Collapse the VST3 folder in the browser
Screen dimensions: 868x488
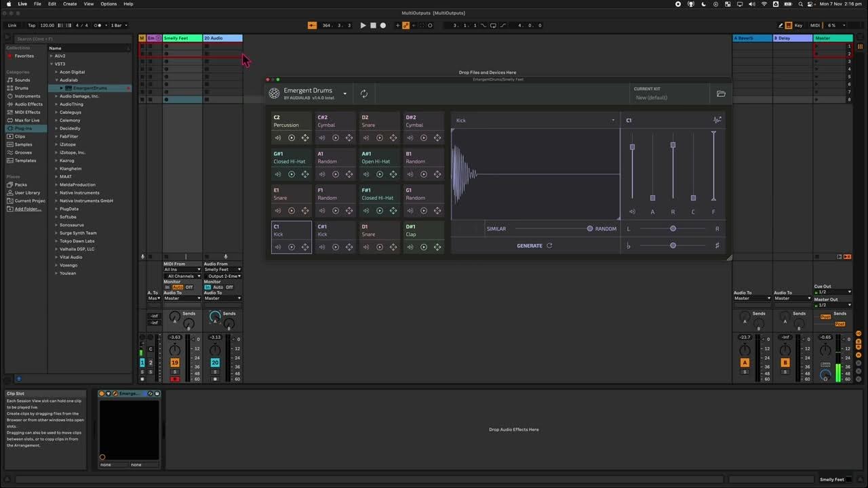coord(52,64)
